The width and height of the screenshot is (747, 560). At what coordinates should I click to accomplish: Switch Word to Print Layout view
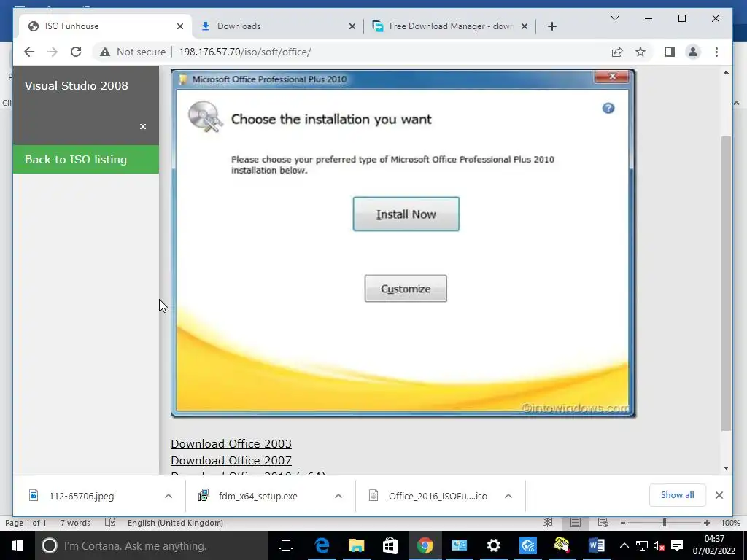(x=575, y=522)
